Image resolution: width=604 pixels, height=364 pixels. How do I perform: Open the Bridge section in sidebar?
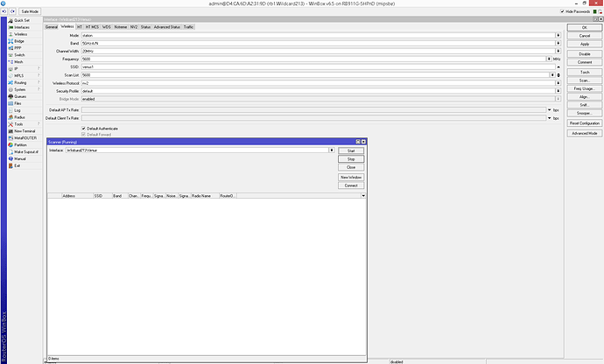(19, 41)
